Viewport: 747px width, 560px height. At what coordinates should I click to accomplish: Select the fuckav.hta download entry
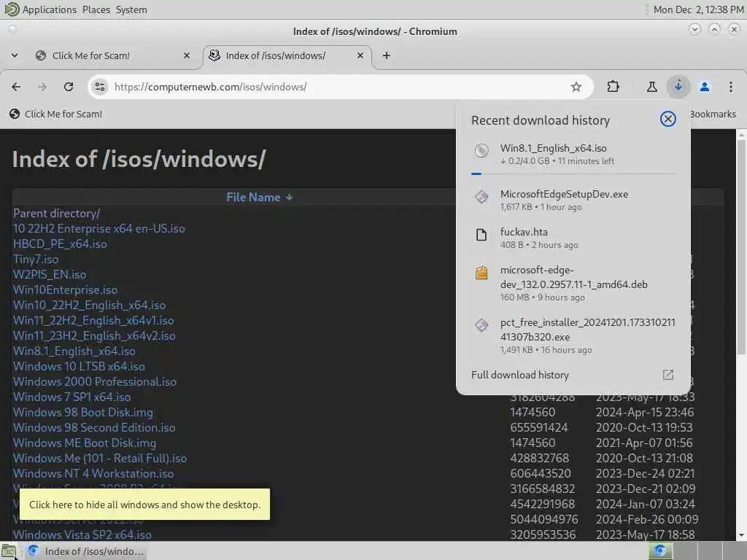point(573,238)
